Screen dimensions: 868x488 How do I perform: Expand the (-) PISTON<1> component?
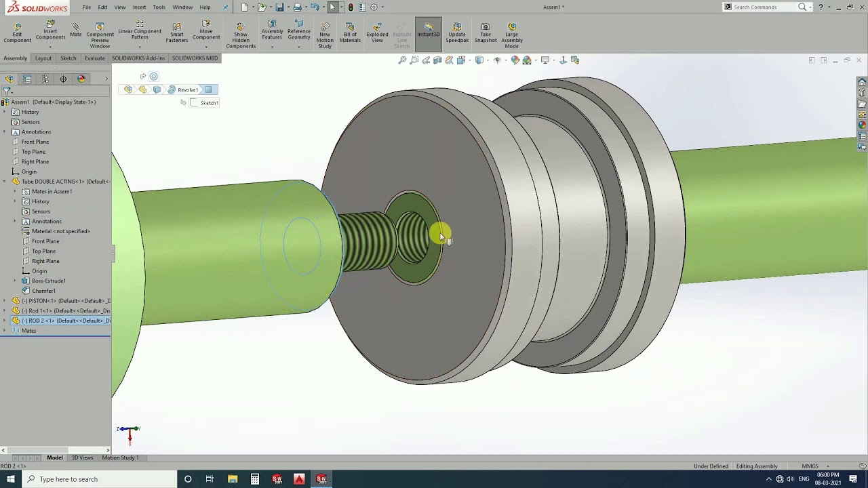(x=5, y=301)
